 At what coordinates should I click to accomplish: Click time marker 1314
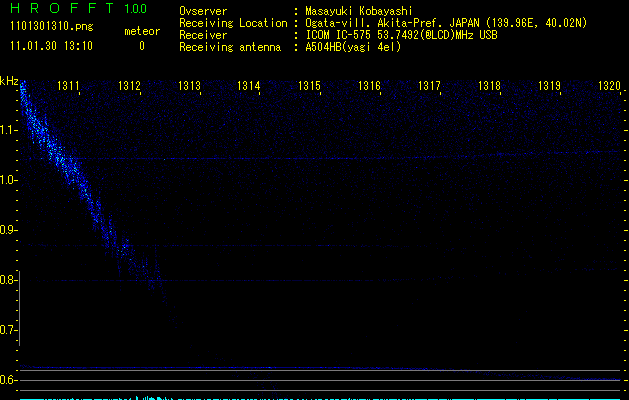click(248, 86)
